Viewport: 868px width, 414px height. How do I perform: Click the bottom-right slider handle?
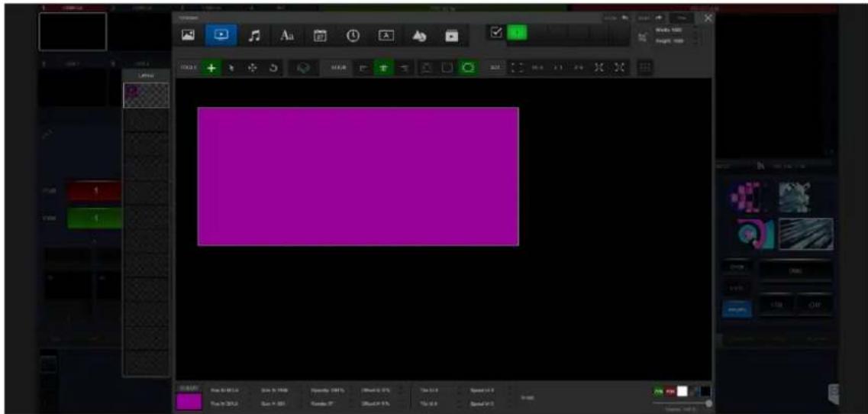click(x=708, y=404)
